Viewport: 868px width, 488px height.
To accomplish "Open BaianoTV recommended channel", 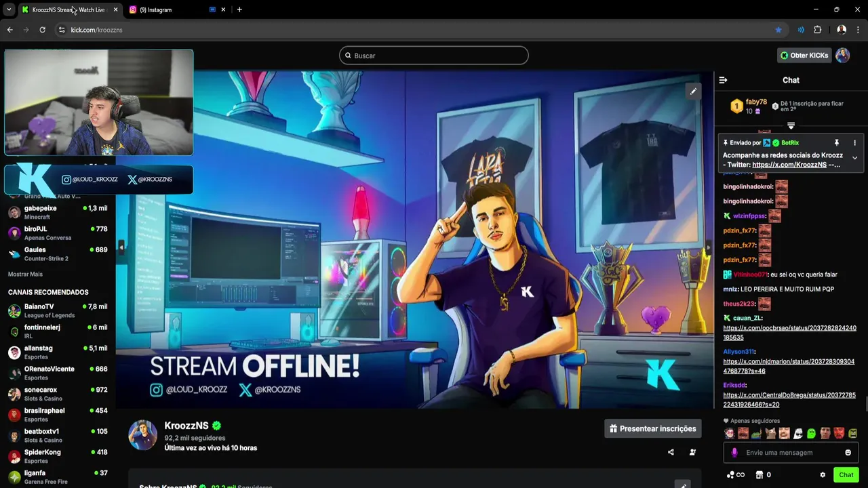I will tap(58, 311).
